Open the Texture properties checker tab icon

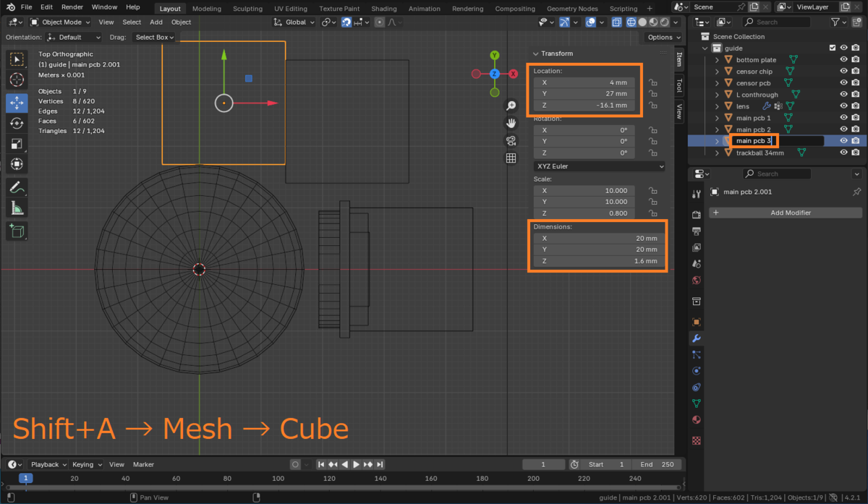[697, 440]
